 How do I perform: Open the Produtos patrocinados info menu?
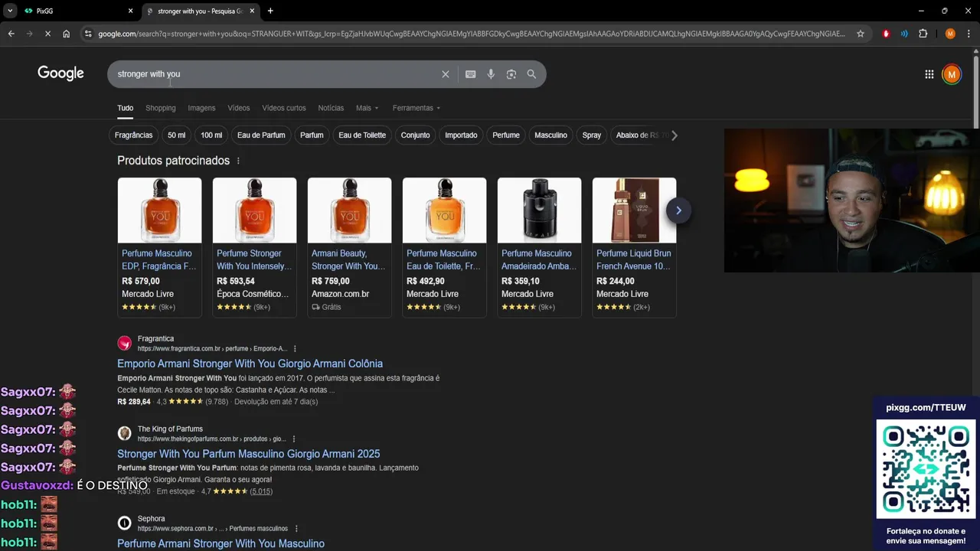pyautogui.click(x=238, y=161)
